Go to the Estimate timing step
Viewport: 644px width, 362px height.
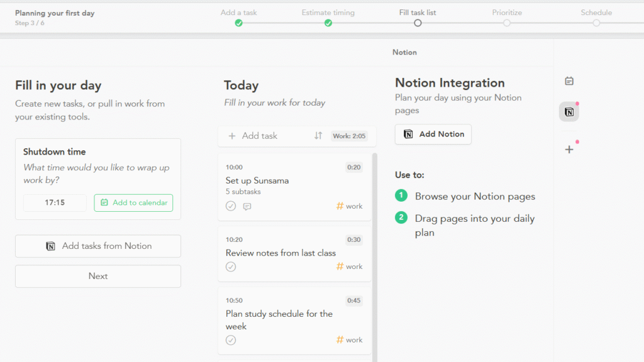[x=328, y=18]
